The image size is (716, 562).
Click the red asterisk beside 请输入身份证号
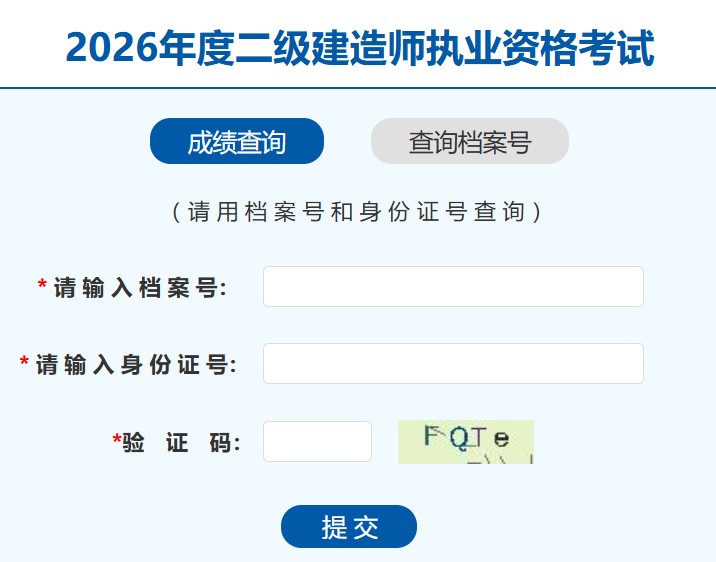24,362
